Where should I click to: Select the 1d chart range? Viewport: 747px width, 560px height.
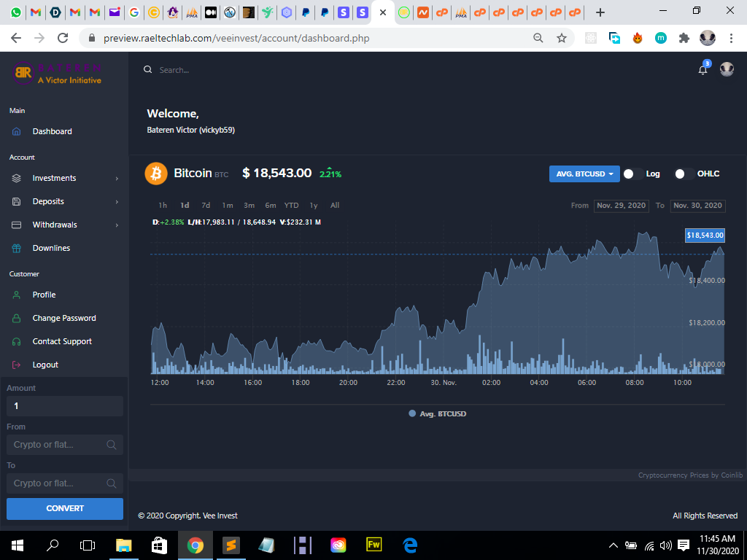click(185, 205)
